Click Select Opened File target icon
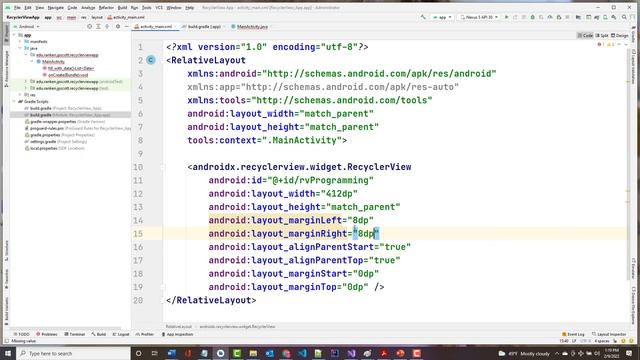 coord(89,27)
